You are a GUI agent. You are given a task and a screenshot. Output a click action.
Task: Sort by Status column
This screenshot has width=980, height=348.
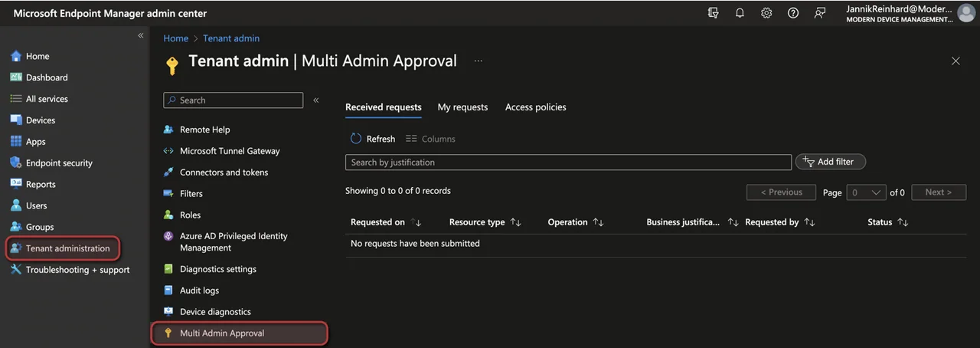tap(888, 222)
